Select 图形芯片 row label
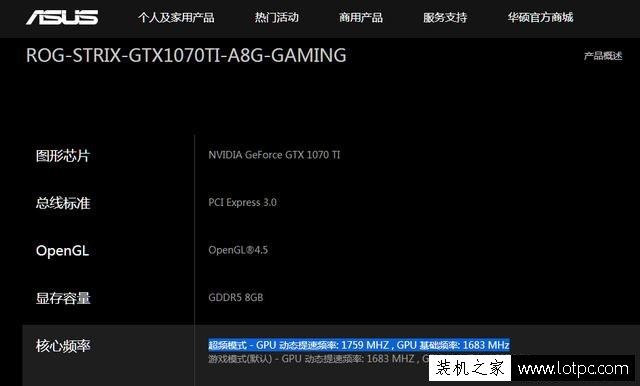Image resolution: width=640 pixels, height=386 pixels. pyautogui.click(x=62, y=155)
